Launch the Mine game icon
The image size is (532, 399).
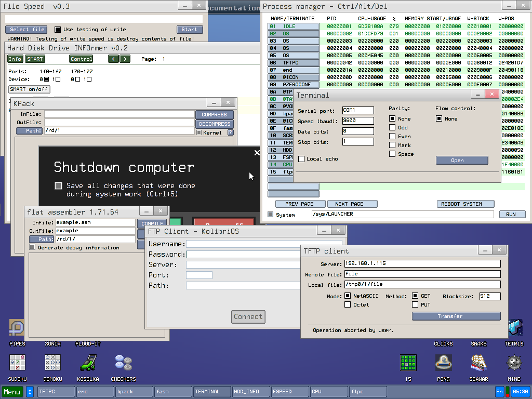514,363
